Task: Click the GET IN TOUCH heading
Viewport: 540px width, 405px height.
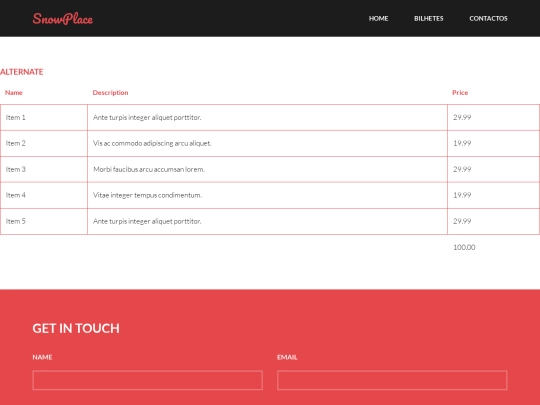Action: [x=76, y=329]
